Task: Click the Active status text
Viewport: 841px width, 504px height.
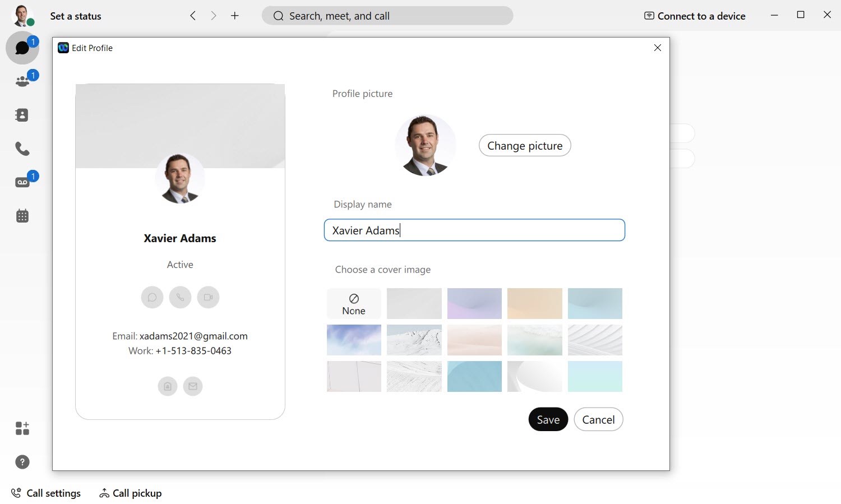Action: 180,265
